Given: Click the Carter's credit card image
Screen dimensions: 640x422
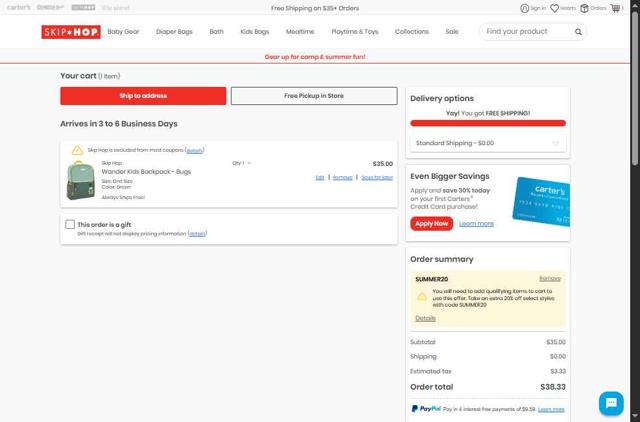Looking at the screenshot, I should coord(541,202).
